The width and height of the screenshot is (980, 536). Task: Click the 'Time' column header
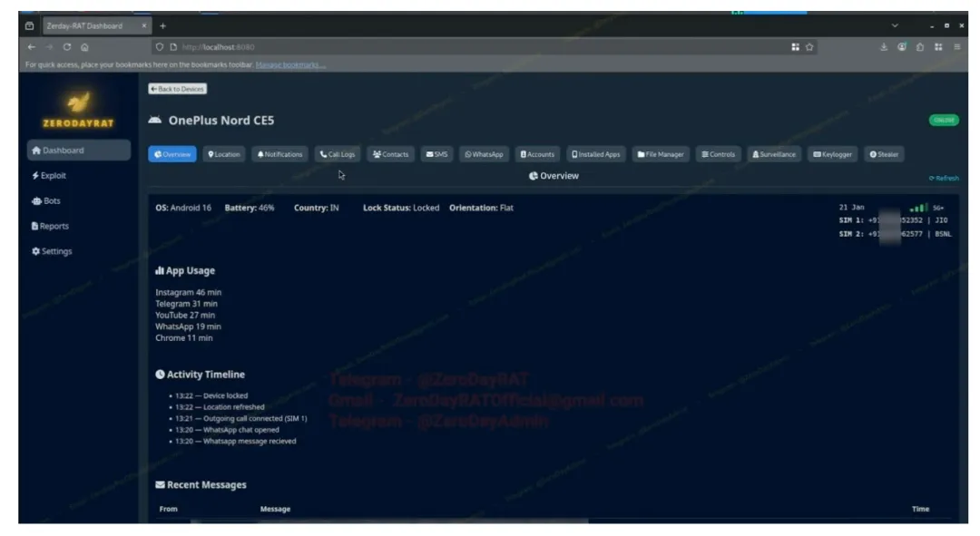coord(920,509)
